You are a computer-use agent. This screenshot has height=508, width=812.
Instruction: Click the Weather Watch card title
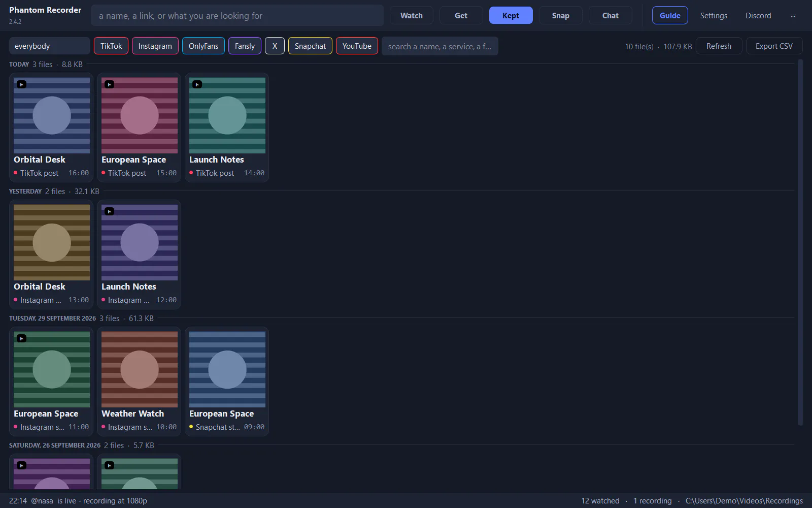pyautogui.click(x=132, y=414)
